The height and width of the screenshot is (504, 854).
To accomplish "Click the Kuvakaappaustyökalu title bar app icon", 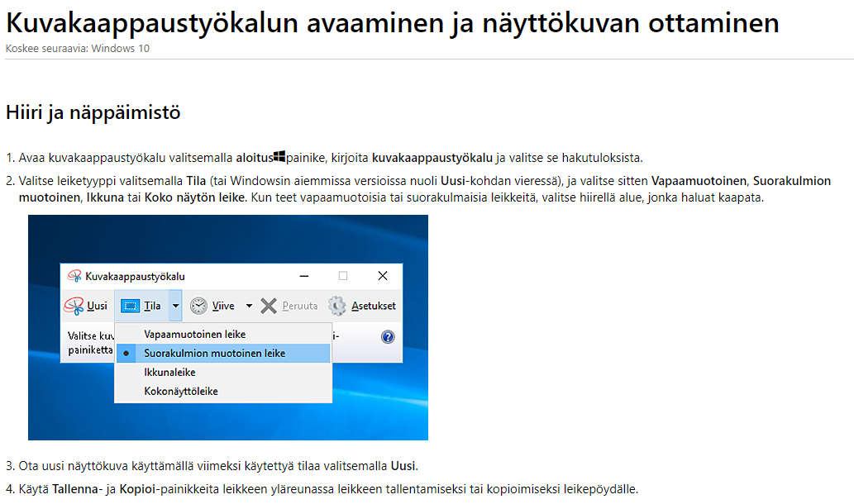I will [74, 276].
